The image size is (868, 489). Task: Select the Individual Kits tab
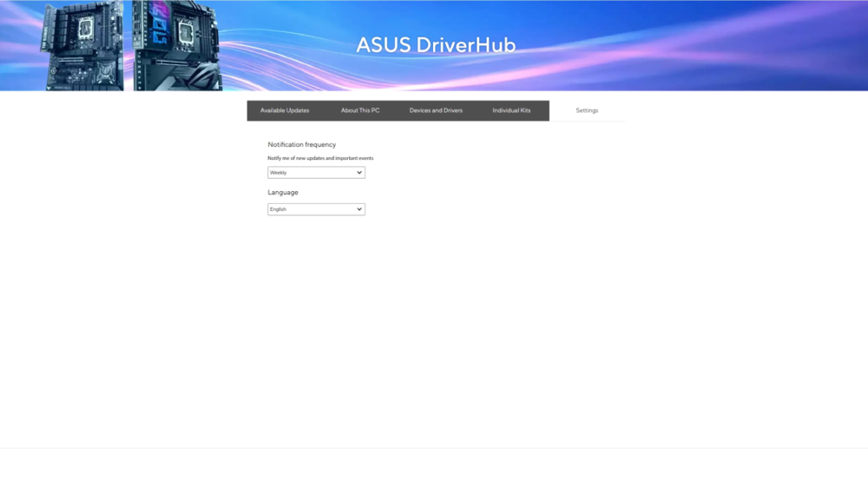click(x=511, y=110)
